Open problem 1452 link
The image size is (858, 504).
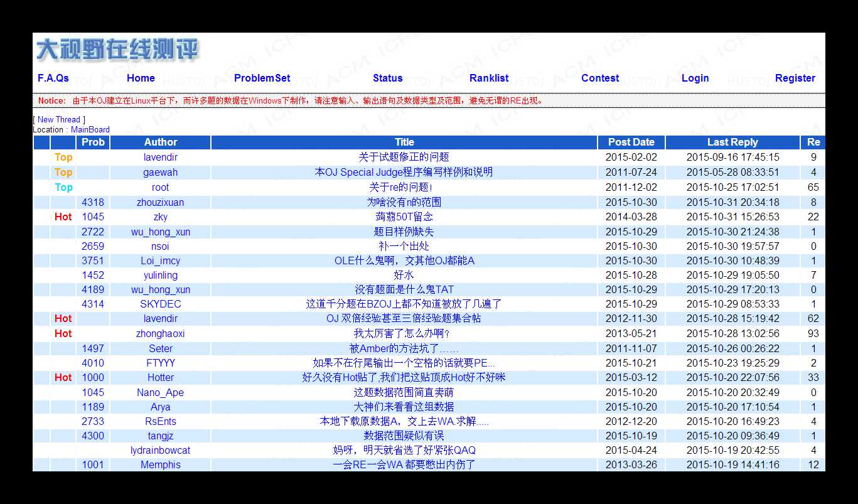(93, 275)
